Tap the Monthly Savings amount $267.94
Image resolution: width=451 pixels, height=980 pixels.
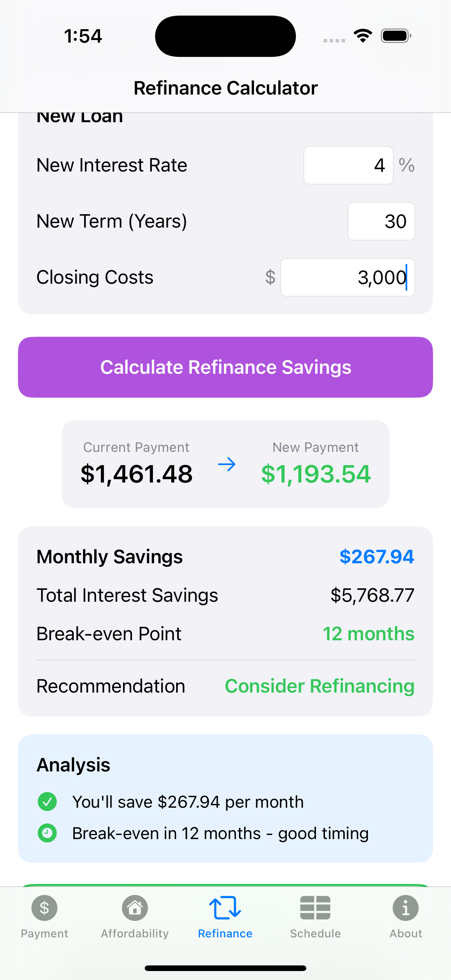[377, 557]
